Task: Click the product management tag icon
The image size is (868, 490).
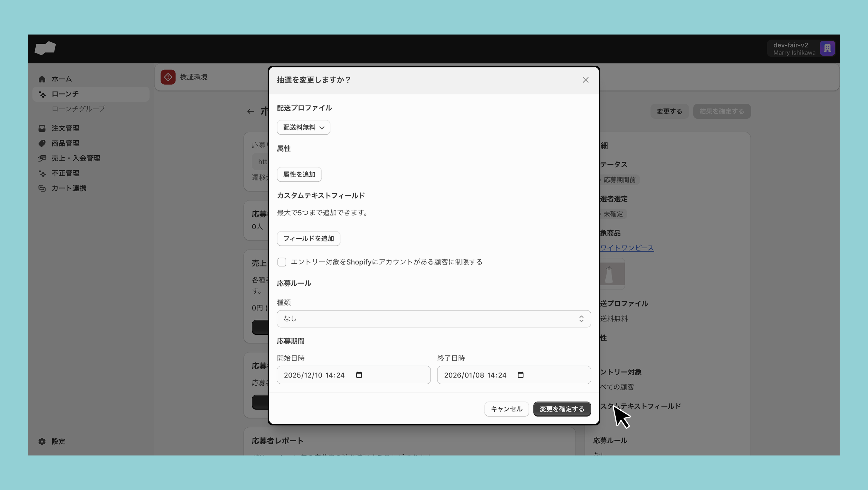Action: pos(42,143)
